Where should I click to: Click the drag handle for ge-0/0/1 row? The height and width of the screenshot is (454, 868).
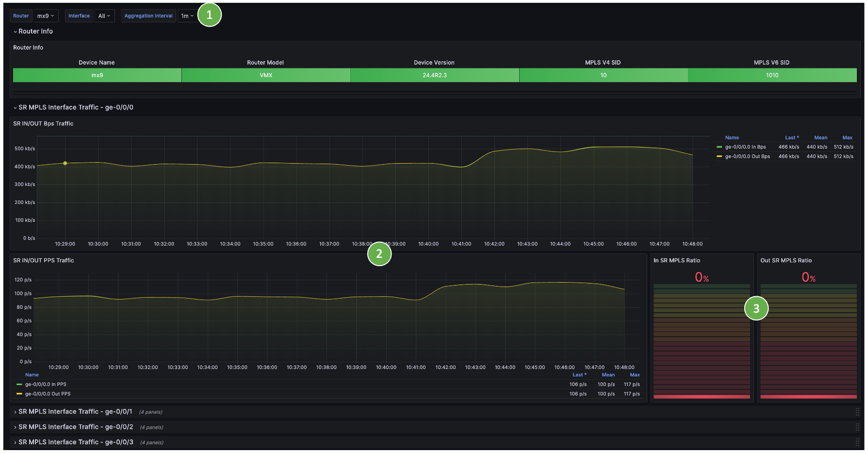857,412
